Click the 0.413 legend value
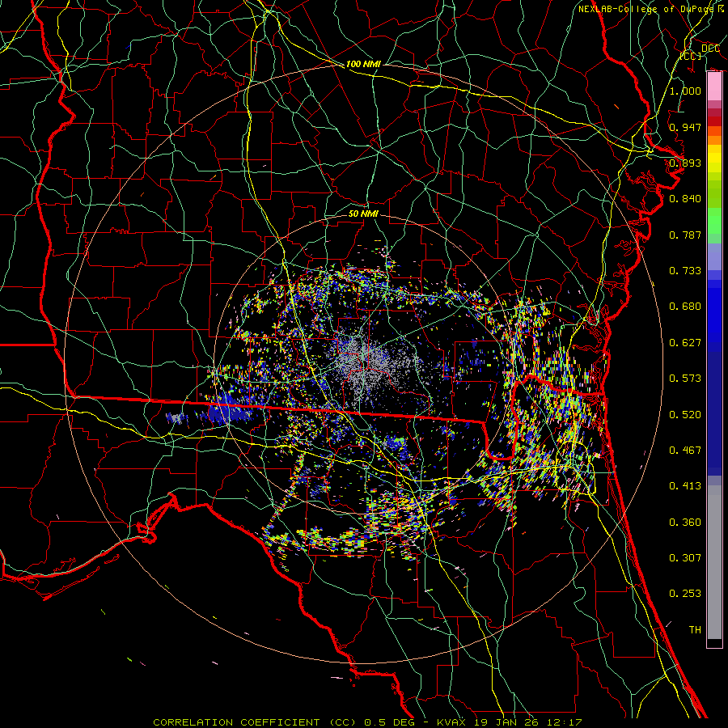 685,486
